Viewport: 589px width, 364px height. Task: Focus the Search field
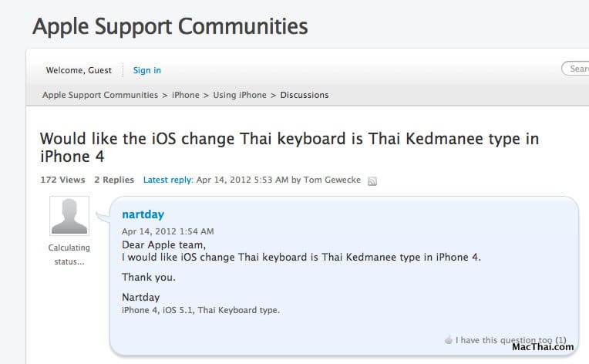[x=577, y=69]
